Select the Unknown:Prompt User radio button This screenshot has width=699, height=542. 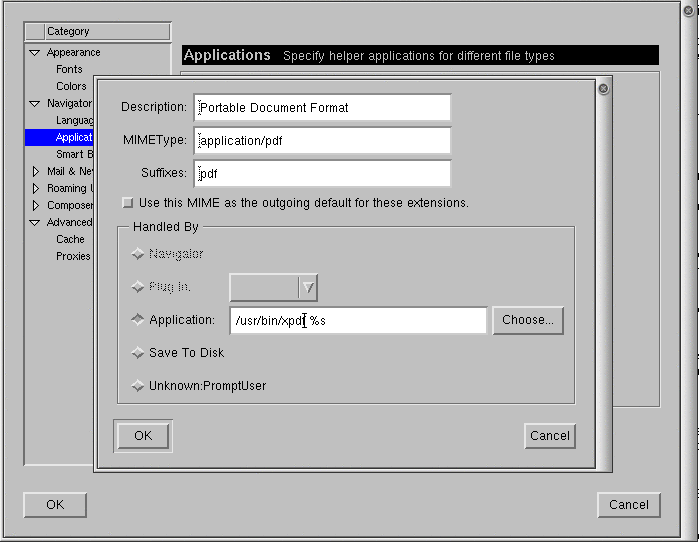tap(138, 385)
